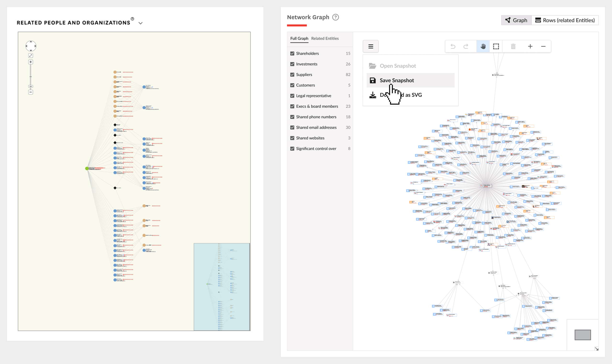The image size is (612, 364).
Task: Click the central hub node in Network Graph
Action: (x=486, y=186)
